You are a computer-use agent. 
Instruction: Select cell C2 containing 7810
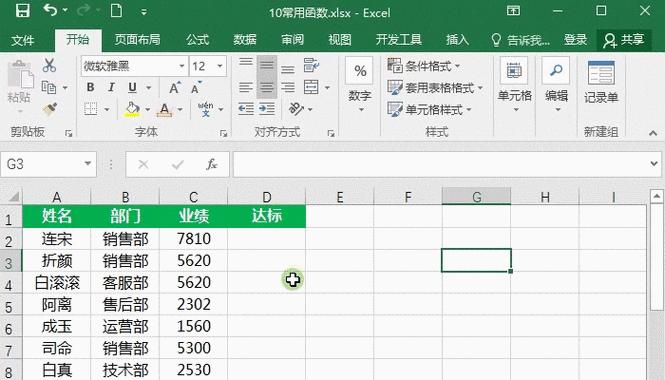click(x=193, y=239)
